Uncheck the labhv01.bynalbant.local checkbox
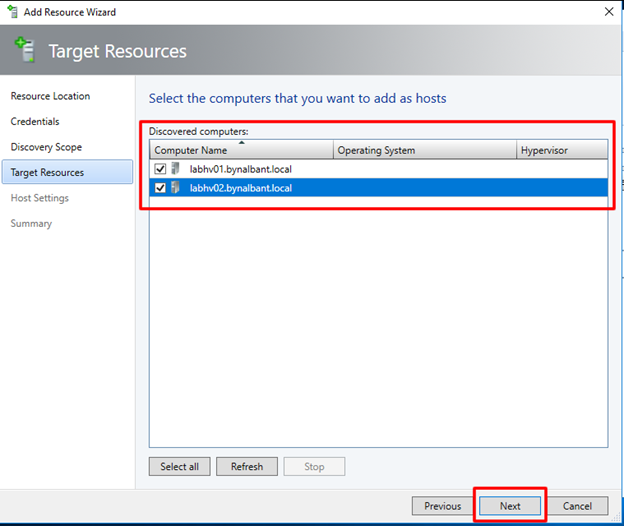 (160, 169)
